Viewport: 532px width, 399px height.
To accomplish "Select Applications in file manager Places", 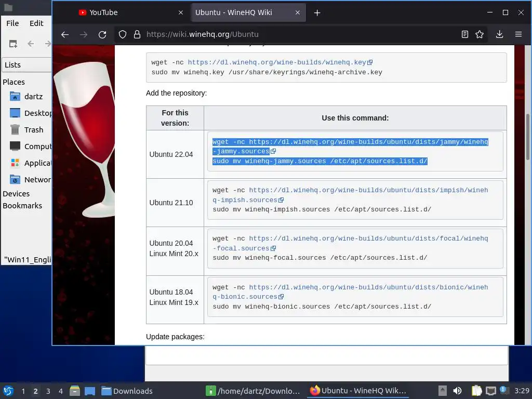I will (31, 163).
